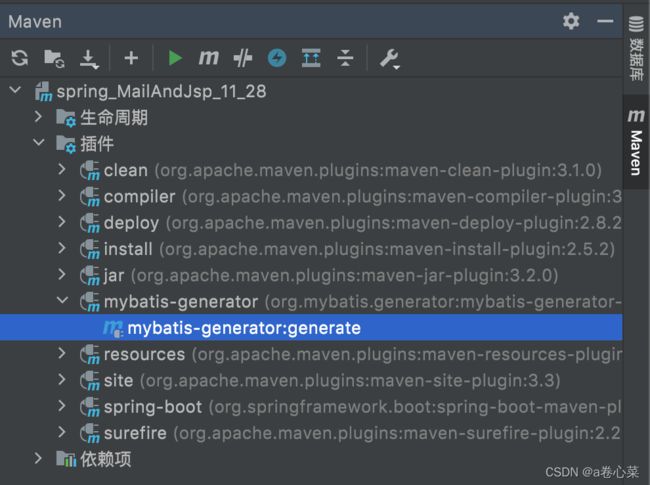Click the Download Sources and Documentation icon
Screen dimensions: 650x485
[x=89, y=59]
